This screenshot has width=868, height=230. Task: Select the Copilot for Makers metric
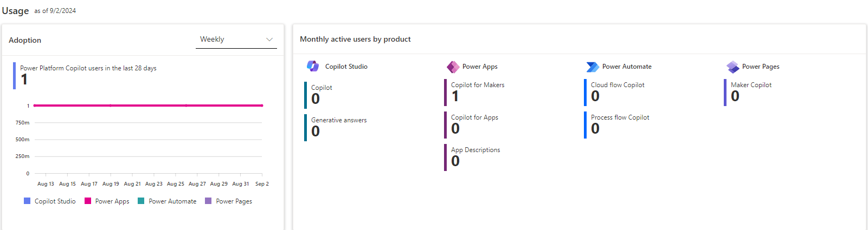pos(475,93)
